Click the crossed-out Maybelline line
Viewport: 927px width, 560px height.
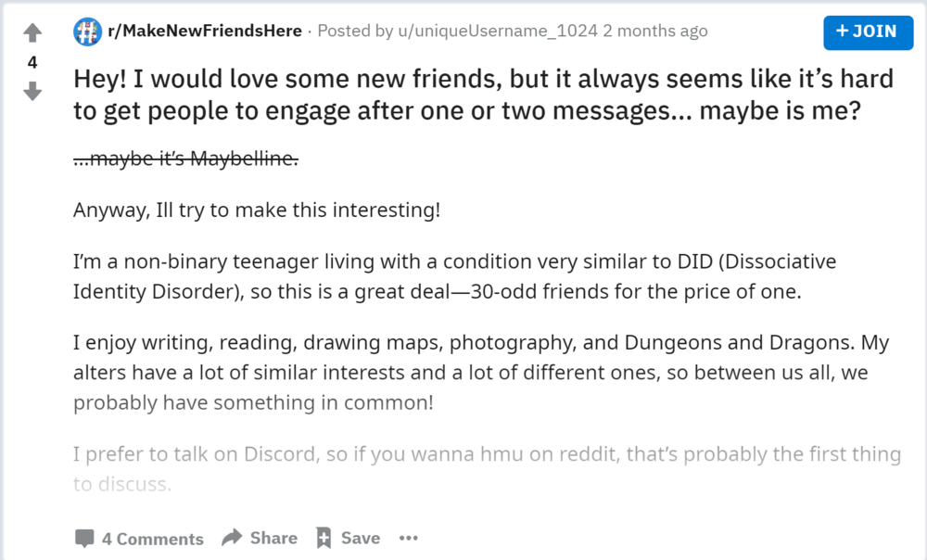coord(185,159)
